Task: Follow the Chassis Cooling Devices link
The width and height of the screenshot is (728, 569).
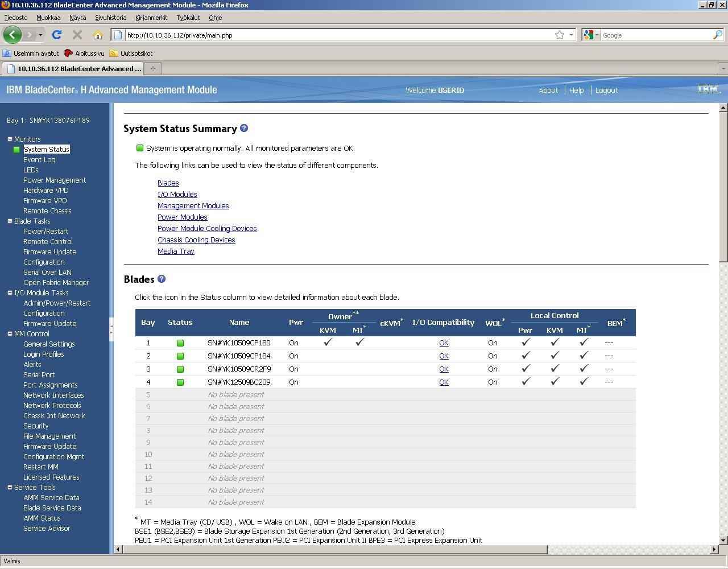Action: point(196,240)
